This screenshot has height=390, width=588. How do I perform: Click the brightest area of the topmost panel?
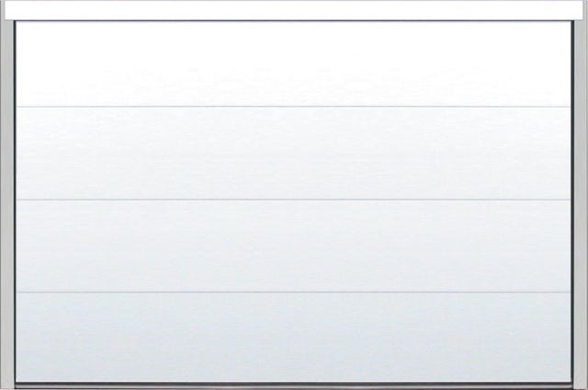294,43
